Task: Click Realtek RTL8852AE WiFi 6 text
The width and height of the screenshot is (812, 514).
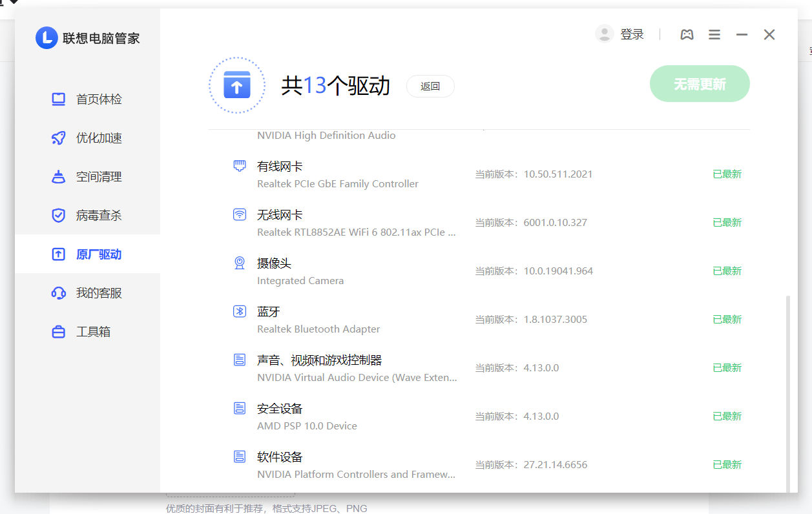Action: click(357, 232)
